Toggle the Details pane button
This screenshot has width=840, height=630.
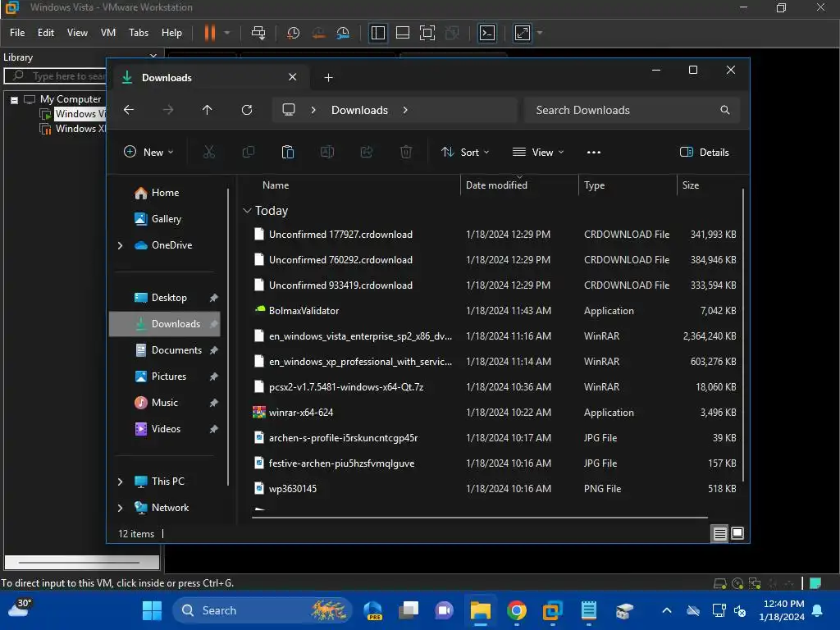[x=704, y=152]
